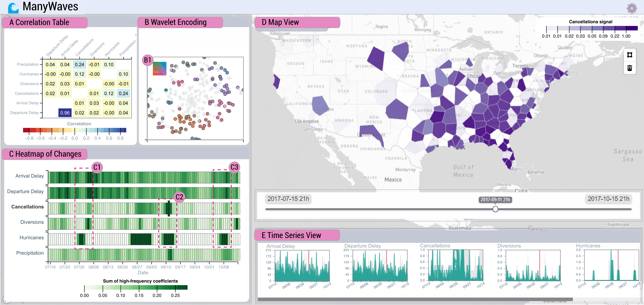Select the Precipitation heatmap row label
Viewport: 644px width, 305px height.
30,253
